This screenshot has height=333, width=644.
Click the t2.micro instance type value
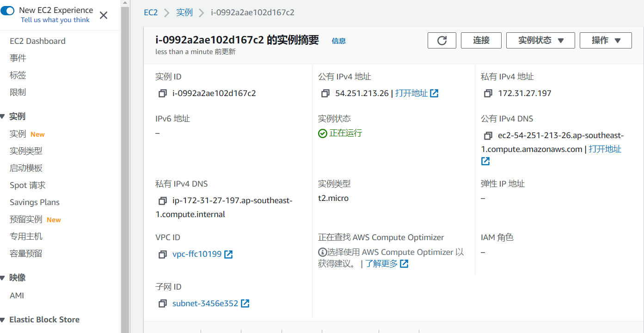[x=333, y=198]
